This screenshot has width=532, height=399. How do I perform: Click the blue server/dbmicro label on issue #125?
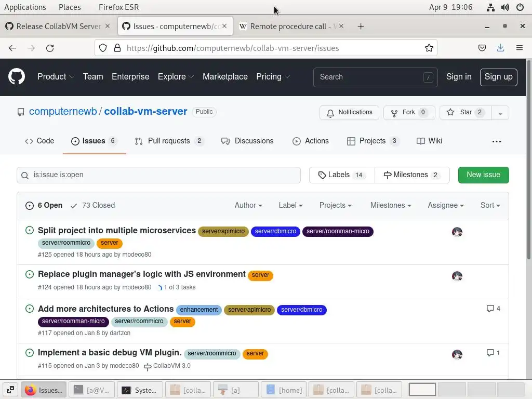[x=275, y=231]
